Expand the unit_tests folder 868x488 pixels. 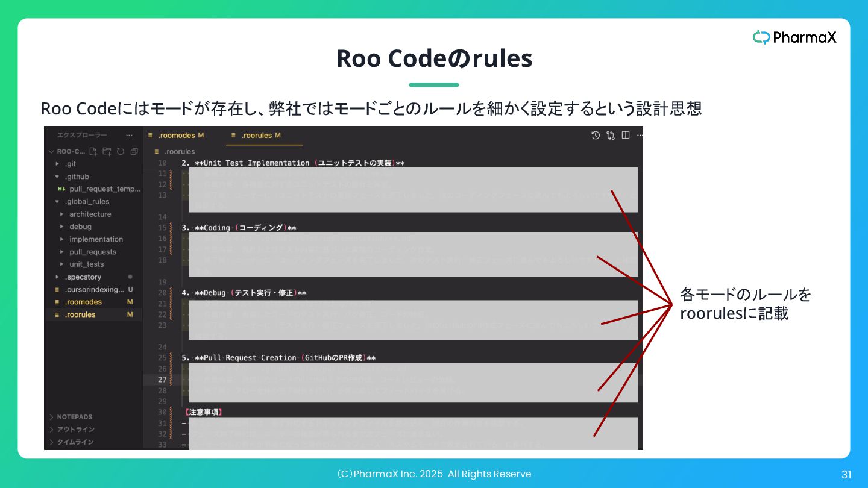(x=63, y=264)
